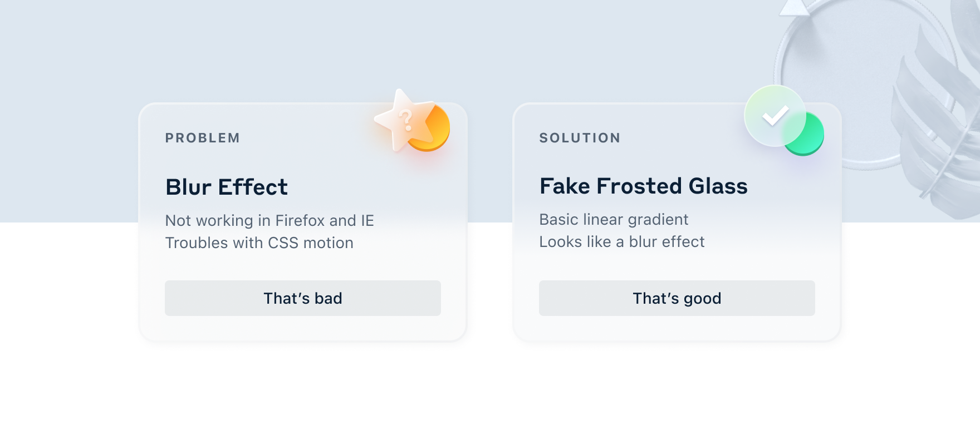Click the "Looks like a blur effect" line
Viewport: 980px width, 445px height.
click(x=621, y=242)
